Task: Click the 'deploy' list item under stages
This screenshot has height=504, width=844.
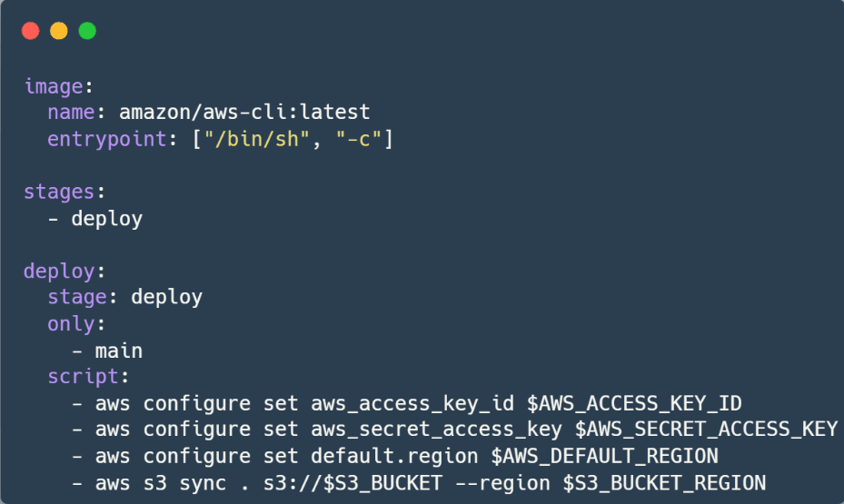Action: 106,219
